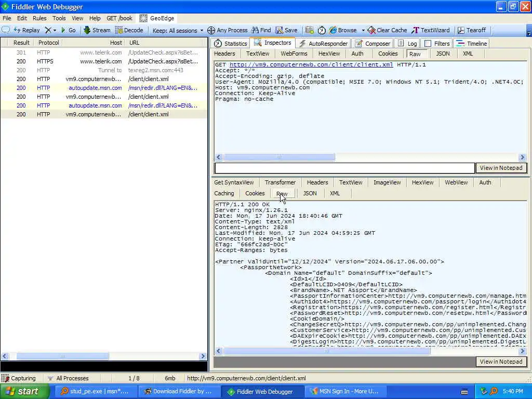Open the Rules menu
This screenshot has height=399, width=532.
coord(39,18)
